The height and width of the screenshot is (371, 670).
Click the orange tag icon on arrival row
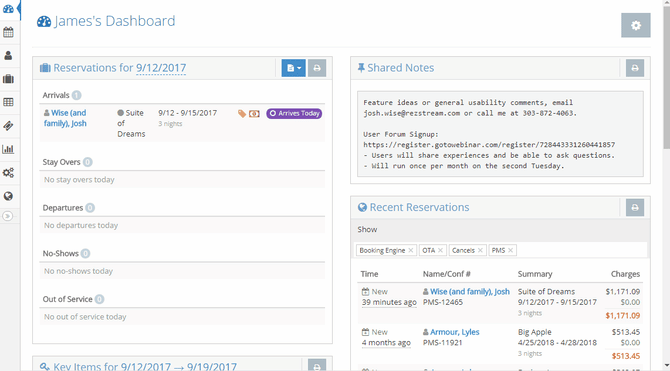click(242, 114)
